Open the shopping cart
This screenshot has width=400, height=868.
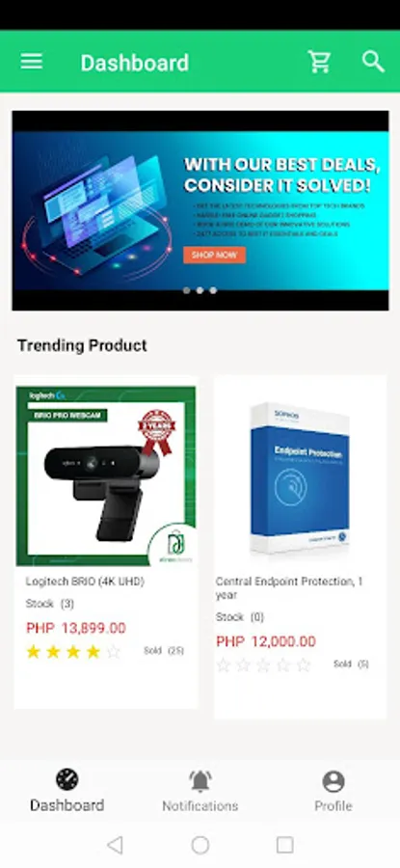coord(319,62)
